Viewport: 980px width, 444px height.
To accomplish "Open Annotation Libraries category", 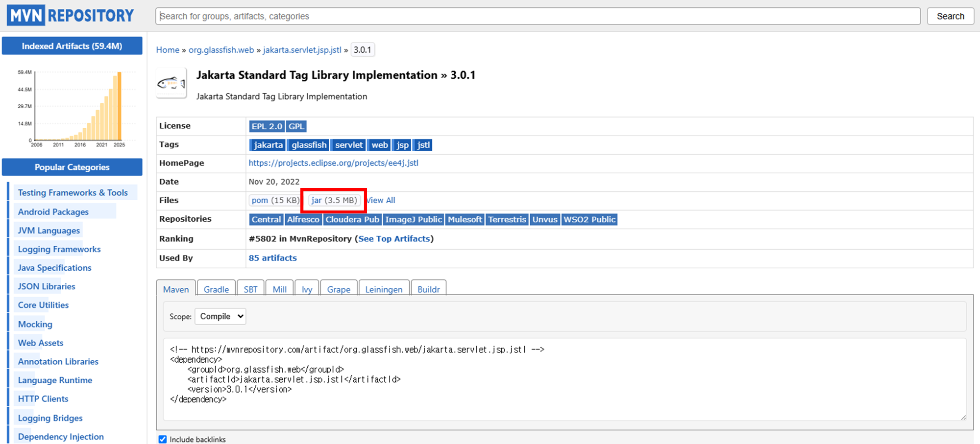I will (x=58, y=361).
